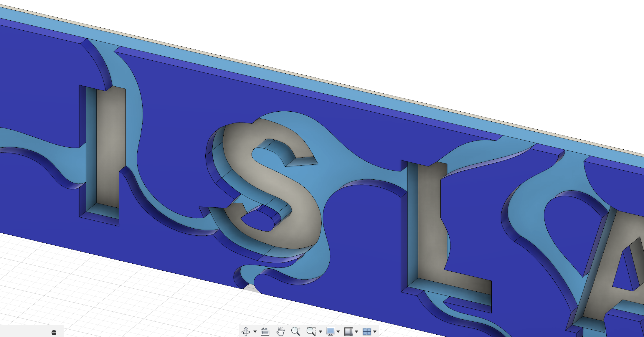The image size is (644, 337).
Task: Expand the Display Settings dropdown arrow
Action: (x=338, y=332)
